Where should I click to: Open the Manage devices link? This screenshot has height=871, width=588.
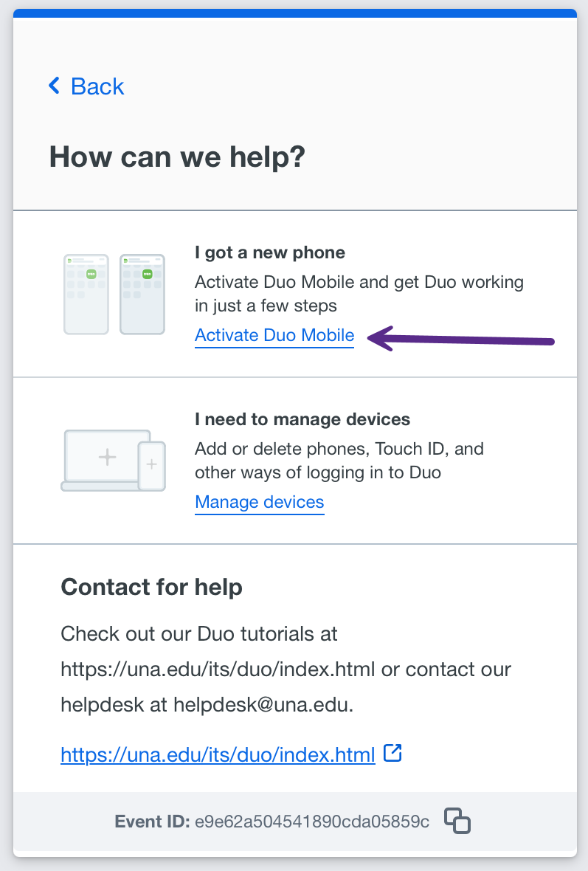pos(259,503)
